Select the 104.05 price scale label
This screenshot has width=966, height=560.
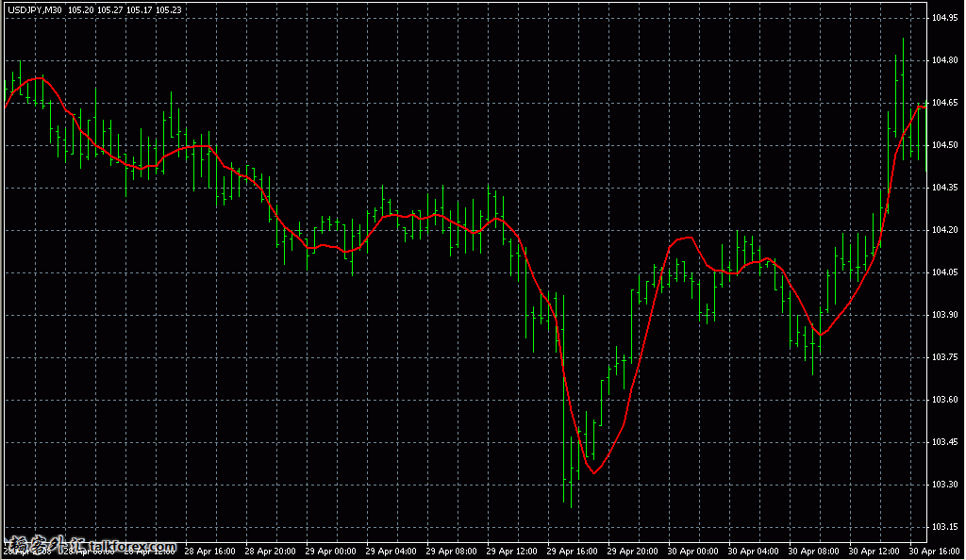click(x=945, y=272)
